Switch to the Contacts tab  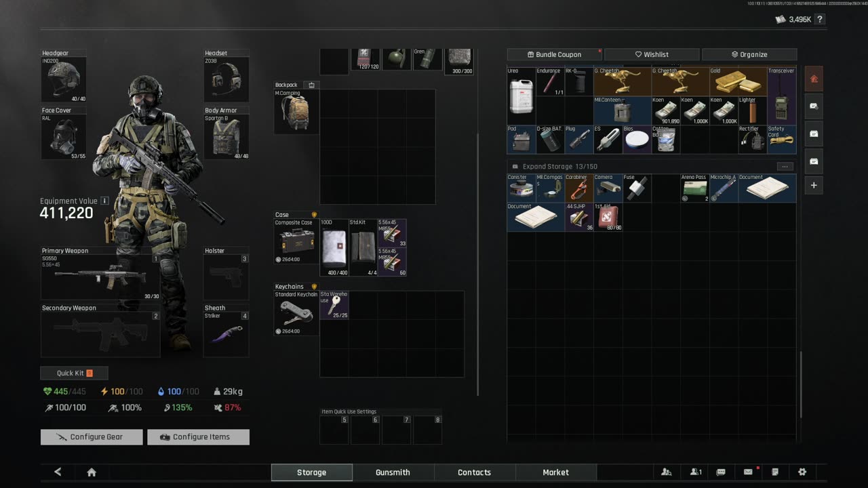(475, 472)
